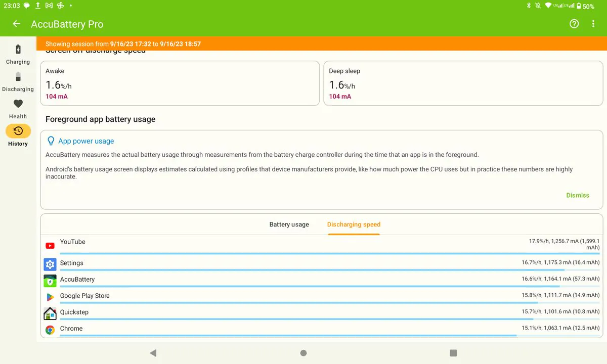The height and width of the screenshot is (364, 607).
Task: Tap the muted bell status icon
Action: click(538, 6)
